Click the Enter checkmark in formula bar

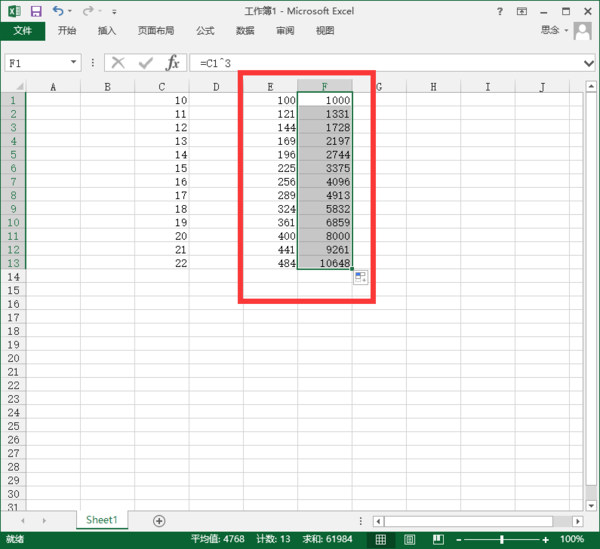(145, 62)
